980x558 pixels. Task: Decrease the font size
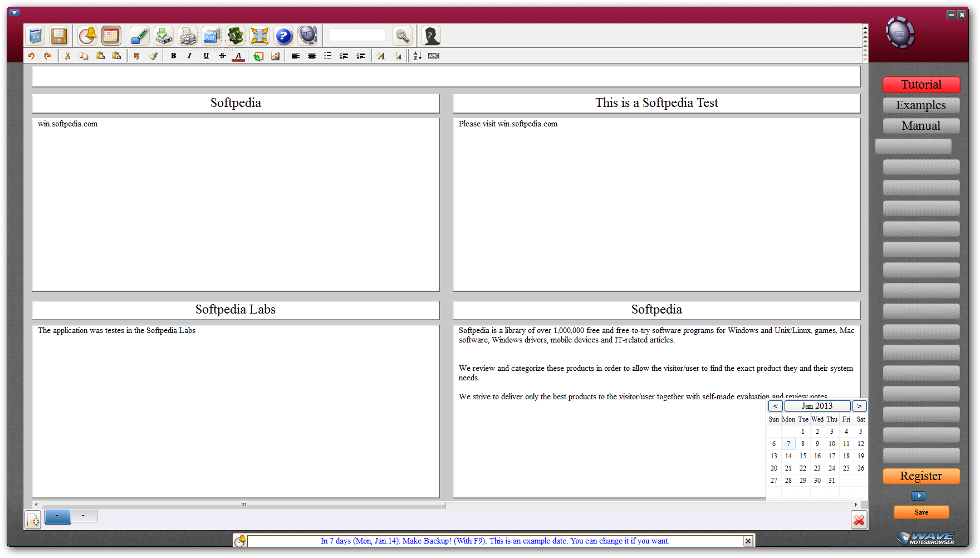tap(397, 56)
